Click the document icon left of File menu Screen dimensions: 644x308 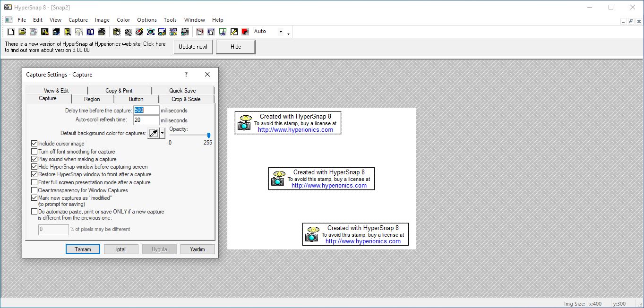pos(9,20)
